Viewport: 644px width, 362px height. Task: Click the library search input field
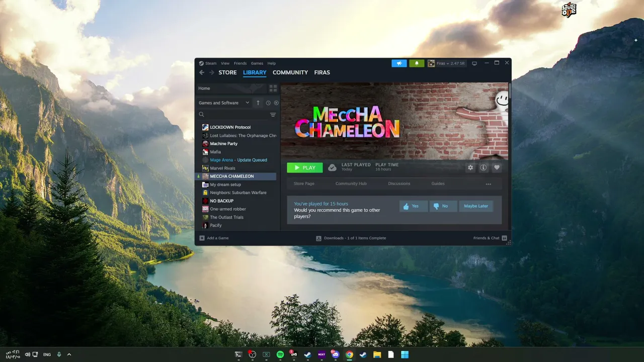coord(237,115)
